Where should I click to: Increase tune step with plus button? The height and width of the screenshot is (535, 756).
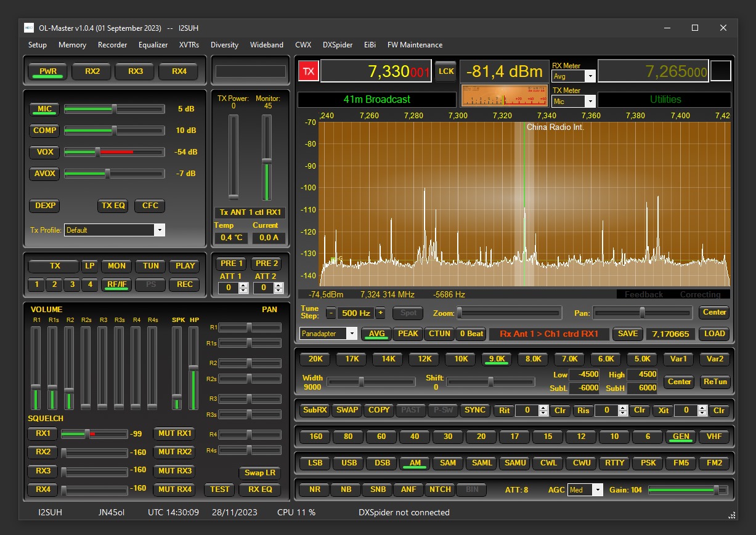pos(380,313)
